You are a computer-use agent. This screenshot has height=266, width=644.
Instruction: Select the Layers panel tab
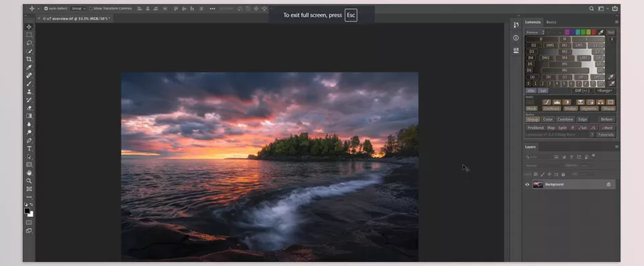click(x=530, y=147)
